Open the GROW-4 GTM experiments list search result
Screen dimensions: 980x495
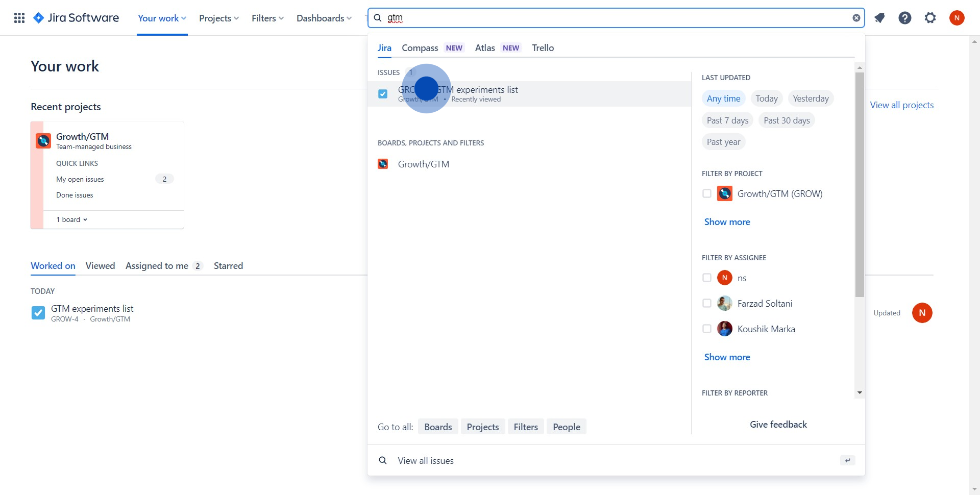coord(529,94)
